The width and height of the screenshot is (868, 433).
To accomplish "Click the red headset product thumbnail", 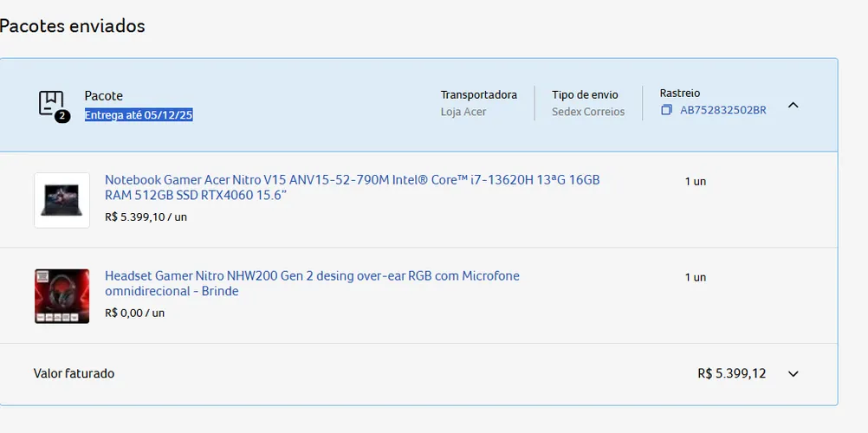I will pos(62,296).
